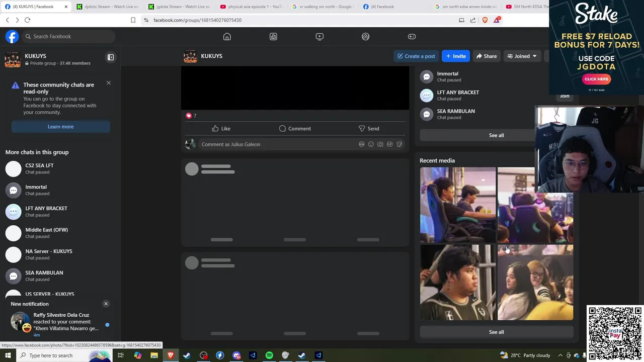
Task: Open the CS2 SEA LFT chat
Action: (60, 168)
